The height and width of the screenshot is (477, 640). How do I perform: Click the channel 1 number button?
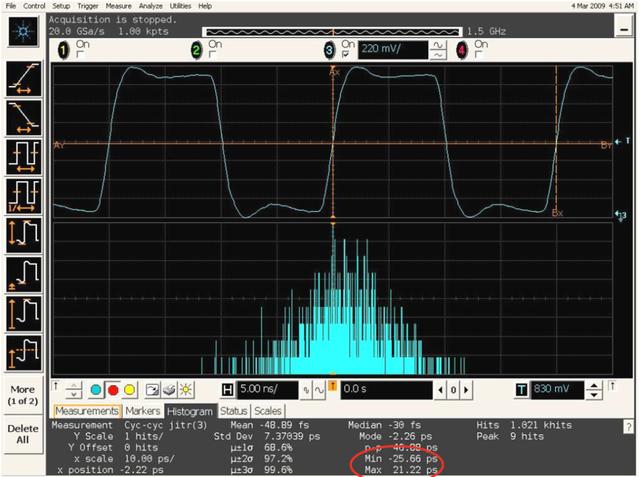click(65, 49)
